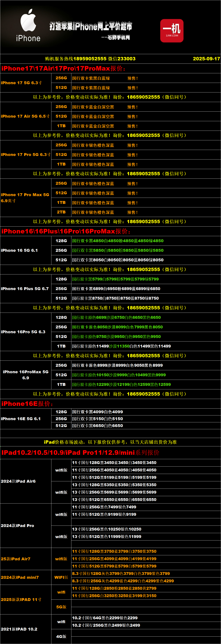The image size is (221, 644).
Task: Click the 2024款iPad Air6 model cell
Action: tap(18, 481)
